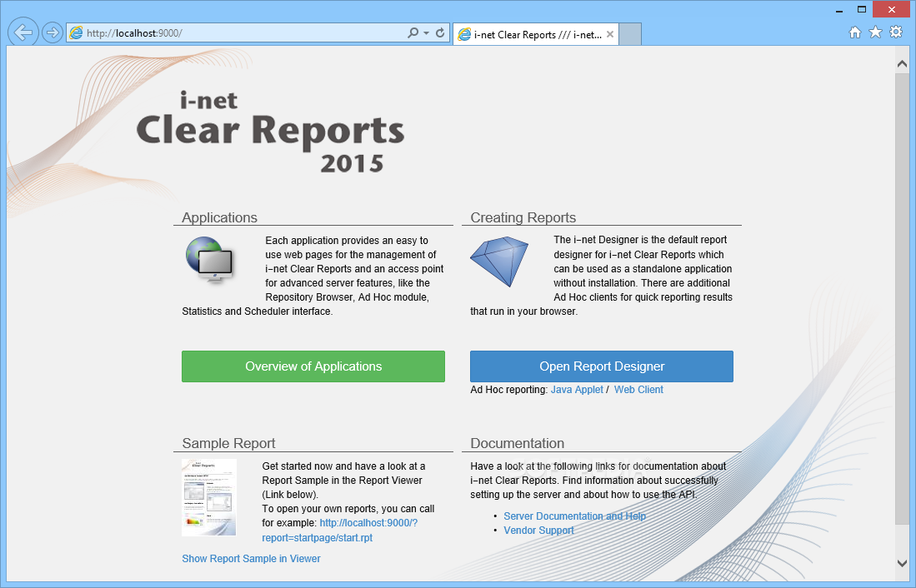Open a new blank tab
The image size is (916, 588).
pyautogui.click(x=630, y=34)
